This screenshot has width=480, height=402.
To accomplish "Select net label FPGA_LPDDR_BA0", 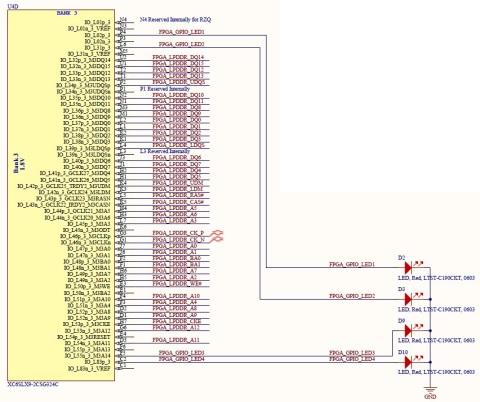I will [x=177, y=258].
